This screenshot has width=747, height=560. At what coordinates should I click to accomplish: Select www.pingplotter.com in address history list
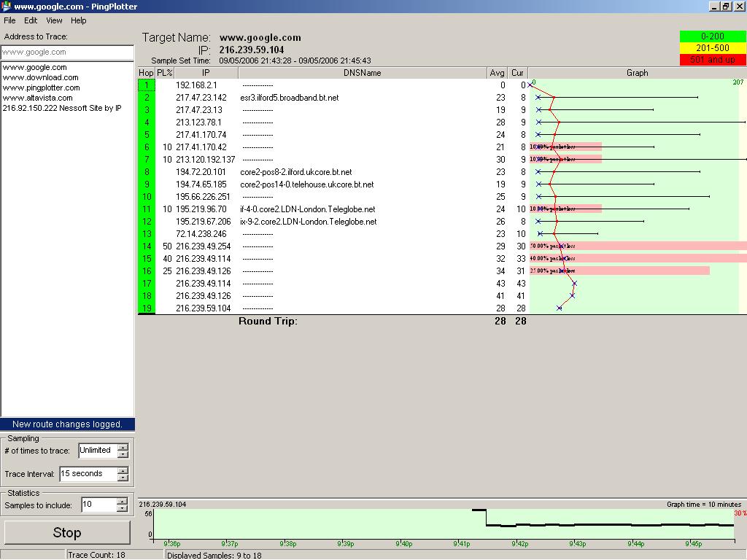click(x=41, y=87)
